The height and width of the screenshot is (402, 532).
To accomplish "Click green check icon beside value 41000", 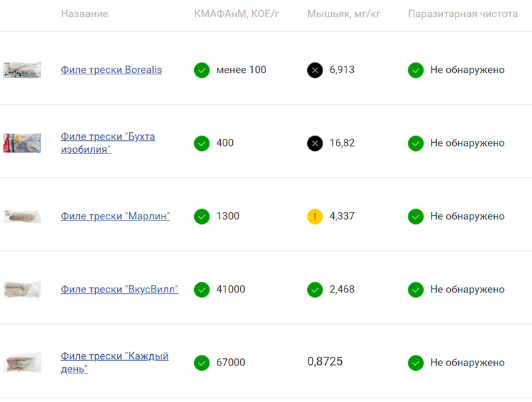I will click(x=201, y=290).
